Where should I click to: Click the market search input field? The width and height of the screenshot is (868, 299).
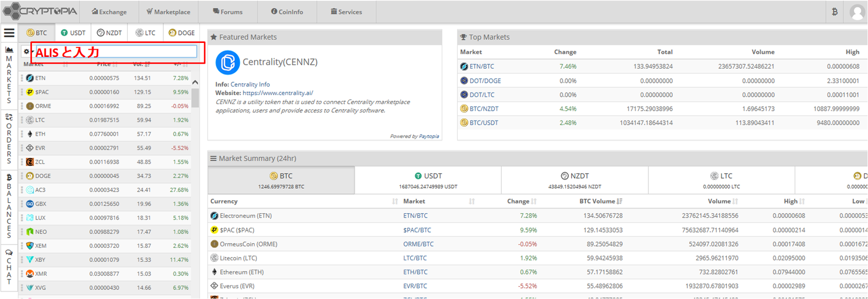(x=115, y=51)
